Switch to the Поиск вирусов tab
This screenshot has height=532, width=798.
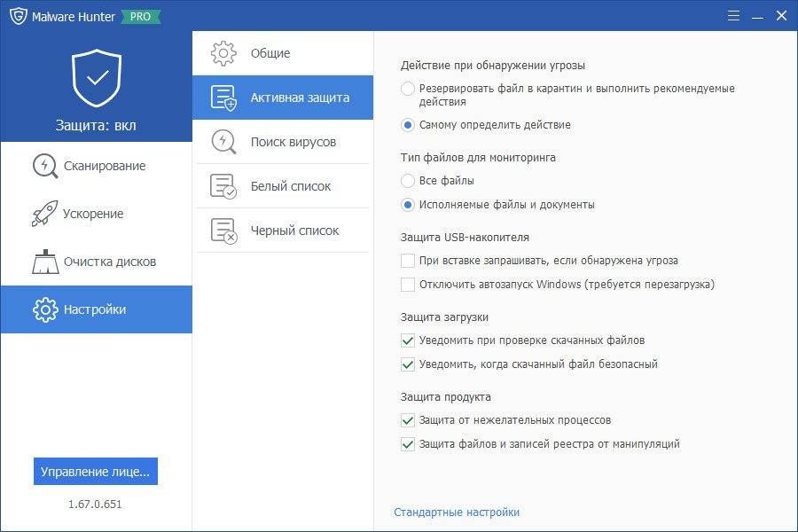[x=283, y=142]
